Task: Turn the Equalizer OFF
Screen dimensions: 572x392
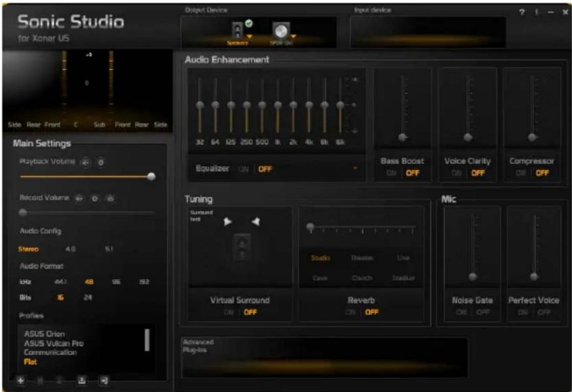Action: click(265, 169)
